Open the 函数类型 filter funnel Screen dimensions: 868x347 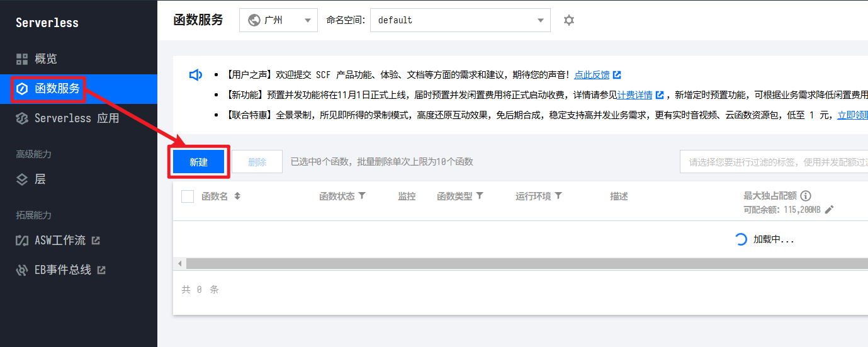pos(480,196)
